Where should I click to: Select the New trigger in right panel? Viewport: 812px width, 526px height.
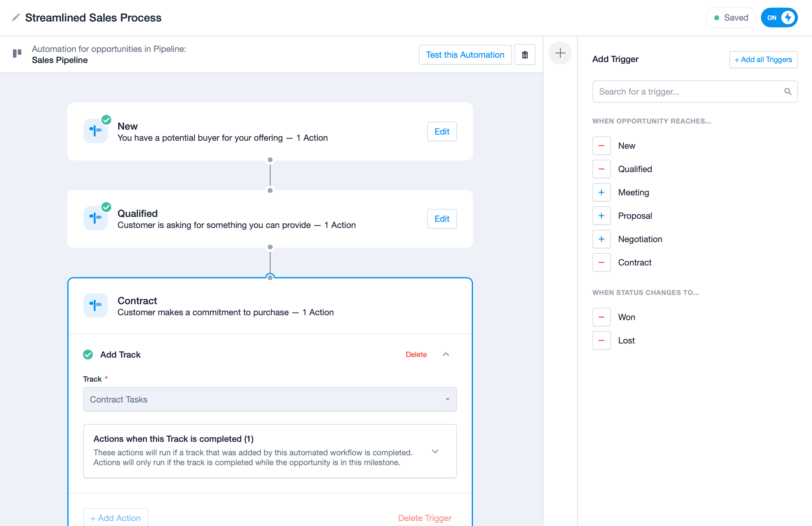[626, 145]
